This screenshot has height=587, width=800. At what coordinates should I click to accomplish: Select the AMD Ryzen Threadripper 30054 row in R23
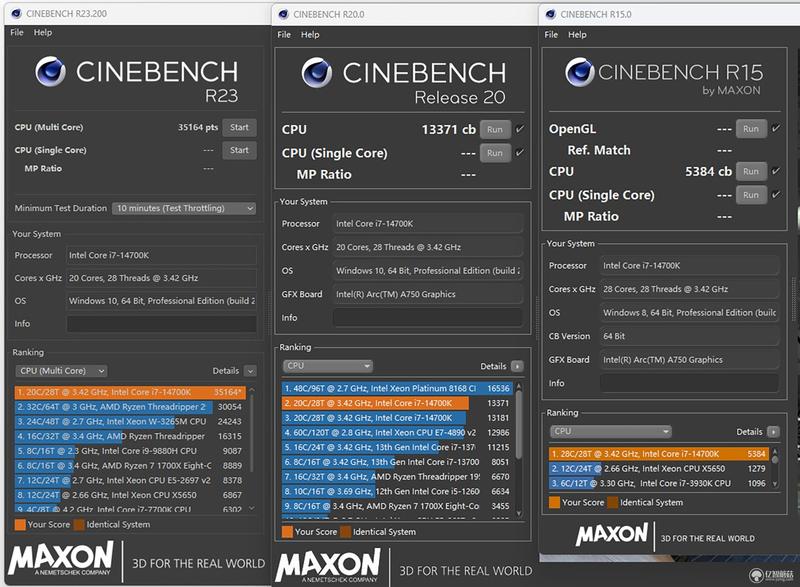130,407
